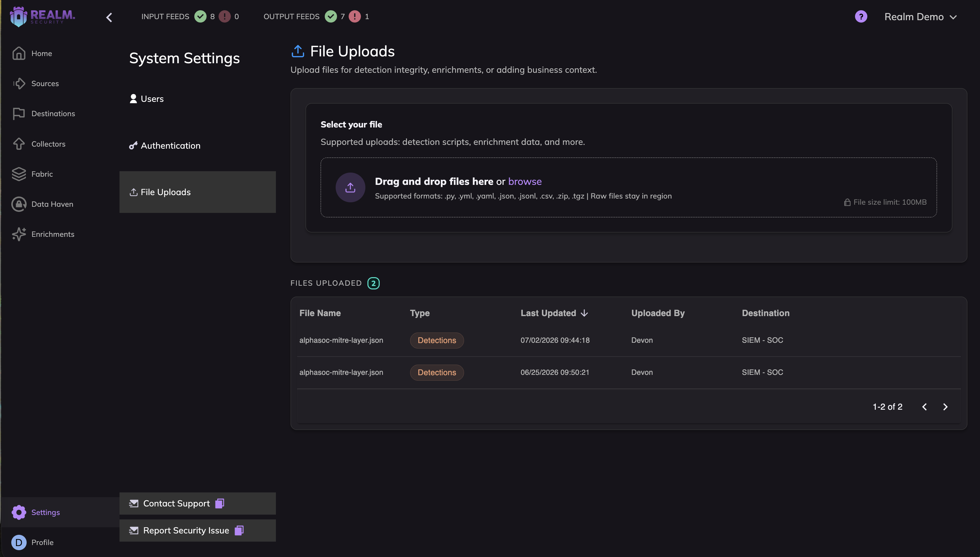This screenshot has height=557, width=980.
Task: Click the browse link to select files
Action: pyautogui.click(x=525, y=181)
